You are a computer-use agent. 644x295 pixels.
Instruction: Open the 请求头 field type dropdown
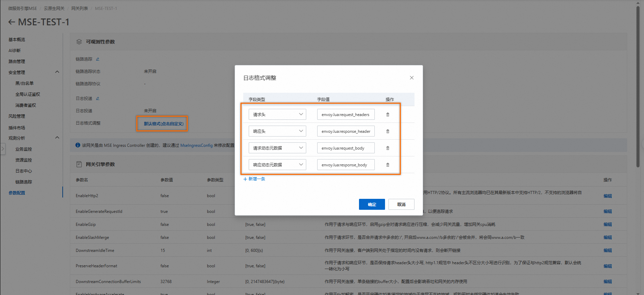[277, 115]
